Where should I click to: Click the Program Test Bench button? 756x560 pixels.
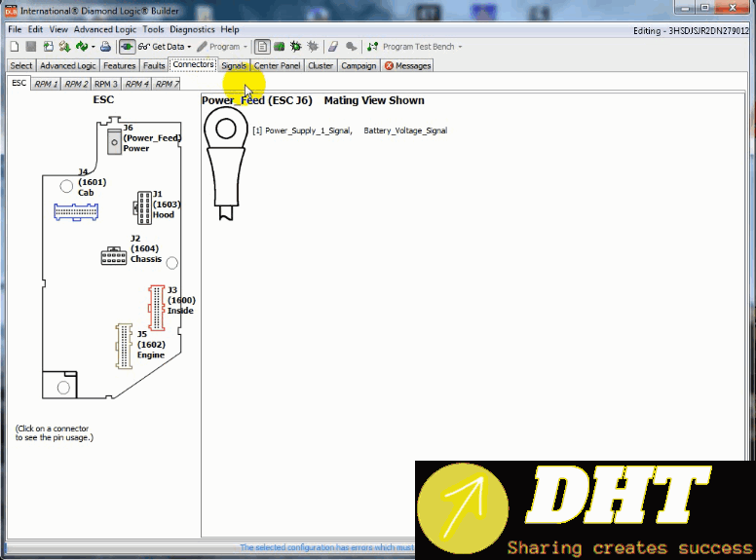pyautogui.click(x=411, y=47)
